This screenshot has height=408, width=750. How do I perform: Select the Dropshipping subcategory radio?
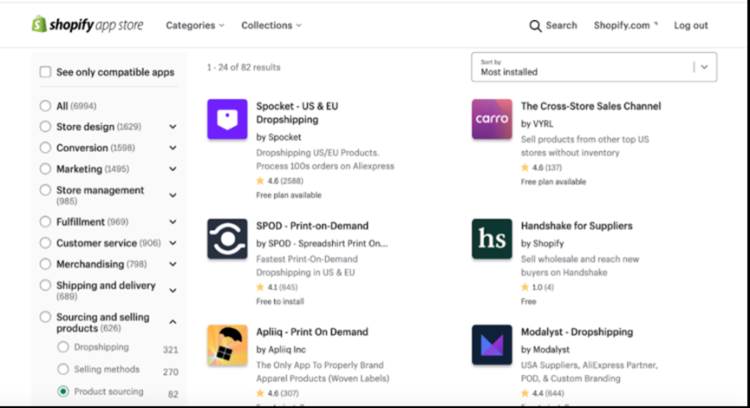click(63, 347)
